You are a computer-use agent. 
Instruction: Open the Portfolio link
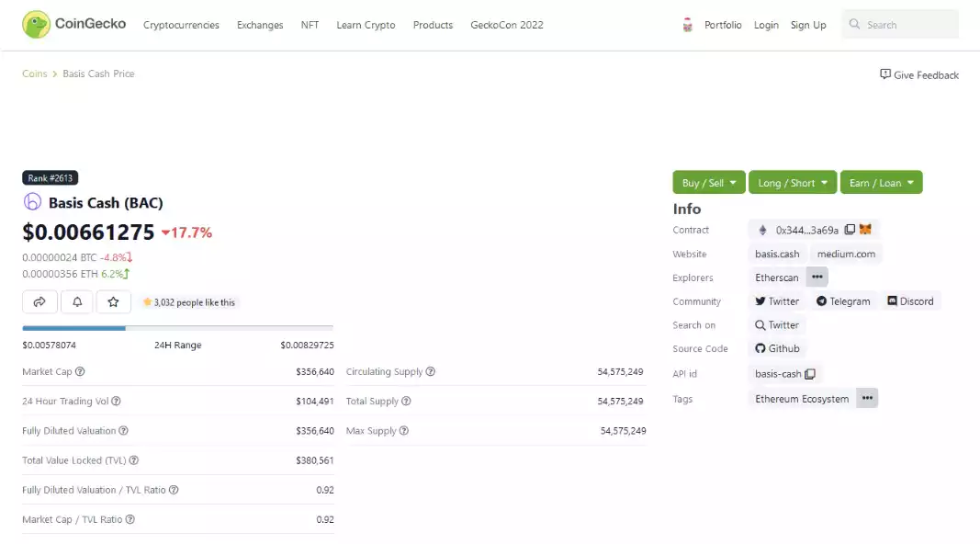[723, 25]
